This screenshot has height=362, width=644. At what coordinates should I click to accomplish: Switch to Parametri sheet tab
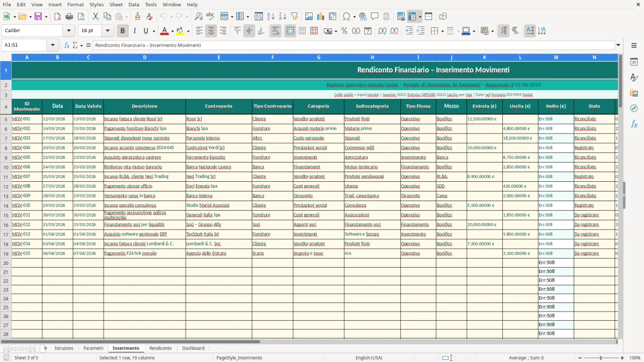[93, 349]
